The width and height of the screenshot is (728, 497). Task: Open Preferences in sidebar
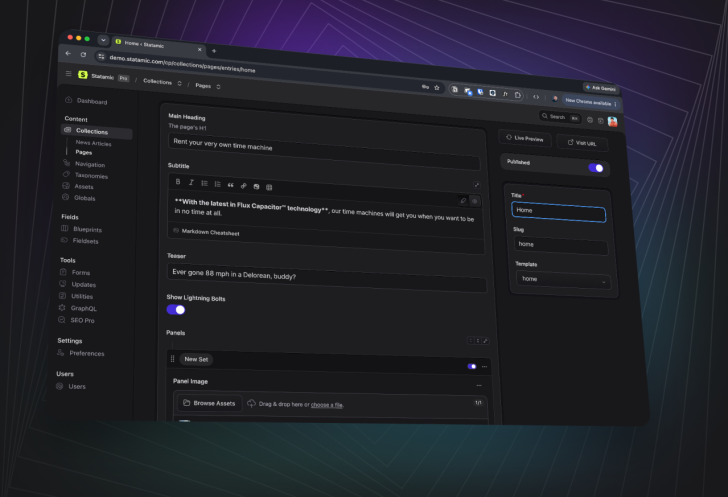pos(80,353)
